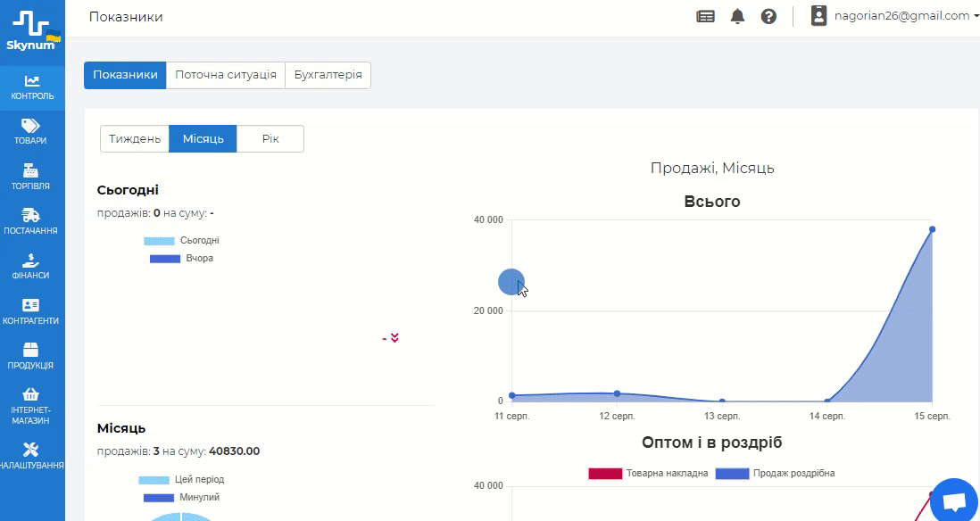Open the Налаштування tools section

(x=32, y=457)
